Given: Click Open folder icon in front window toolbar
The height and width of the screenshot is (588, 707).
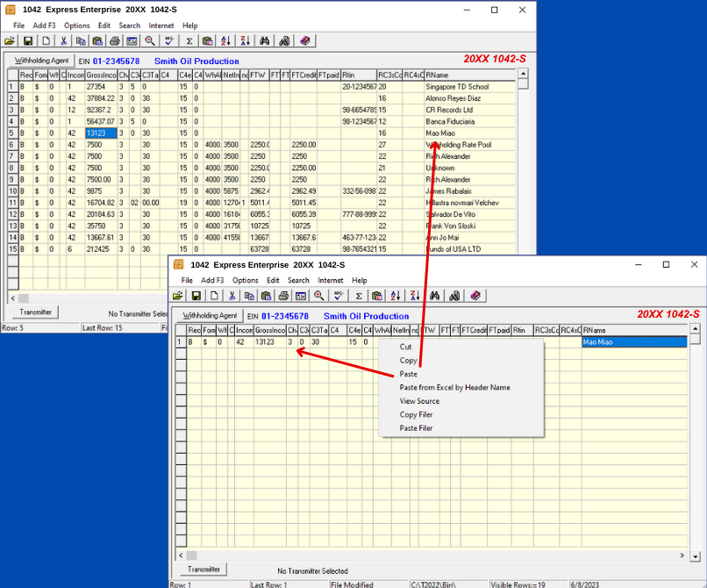Looking at the screenshot, I should tap(178, 296).
